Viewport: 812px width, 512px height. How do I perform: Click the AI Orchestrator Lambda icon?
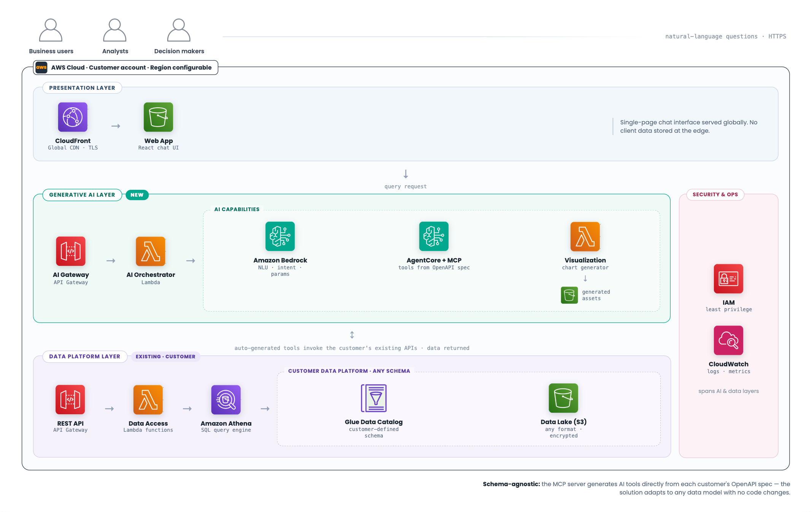[x=151, y=251]
